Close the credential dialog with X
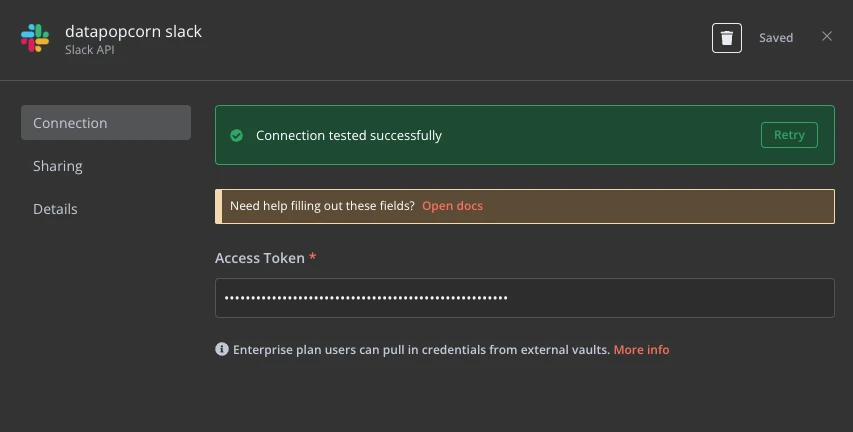Viewport: 853px width, 432px height. (x=827, y=37)
